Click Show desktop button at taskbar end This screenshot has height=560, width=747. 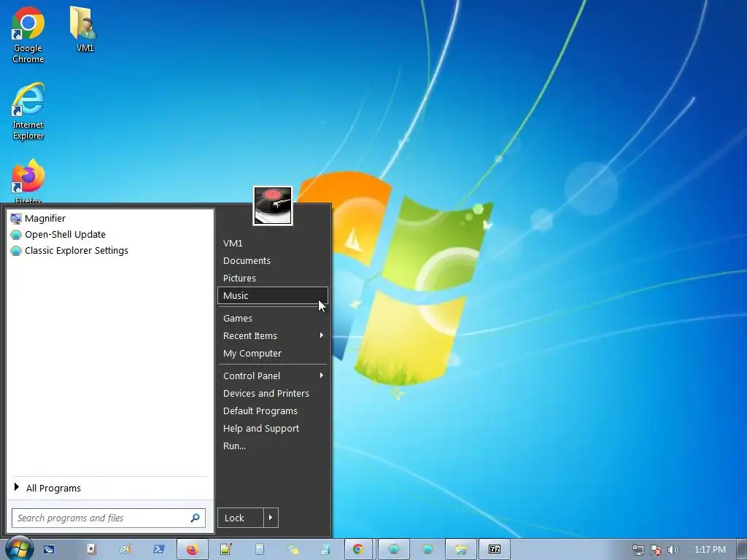coord(742,550)
